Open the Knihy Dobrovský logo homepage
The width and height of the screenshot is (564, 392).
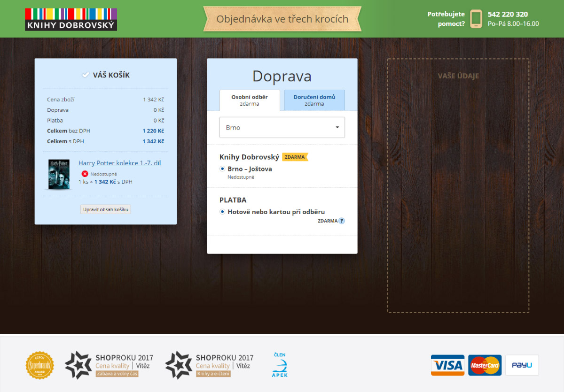71,19
